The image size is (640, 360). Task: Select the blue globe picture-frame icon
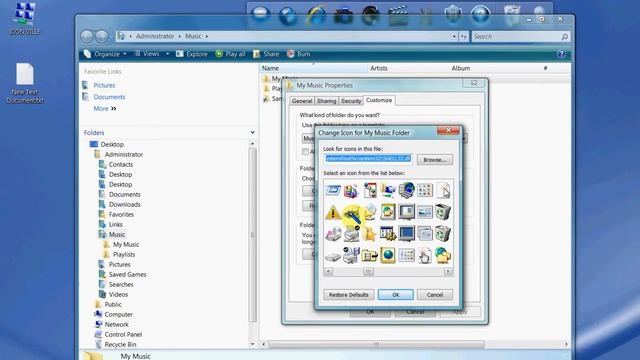click(388, 256)
